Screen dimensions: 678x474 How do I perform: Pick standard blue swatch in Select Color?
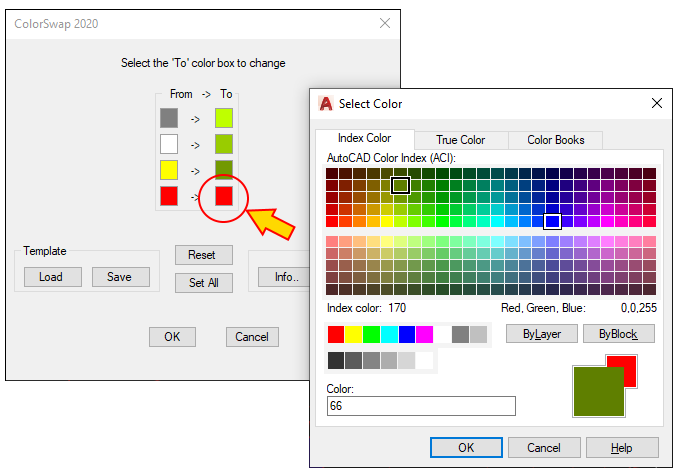(x=407, y=335)
